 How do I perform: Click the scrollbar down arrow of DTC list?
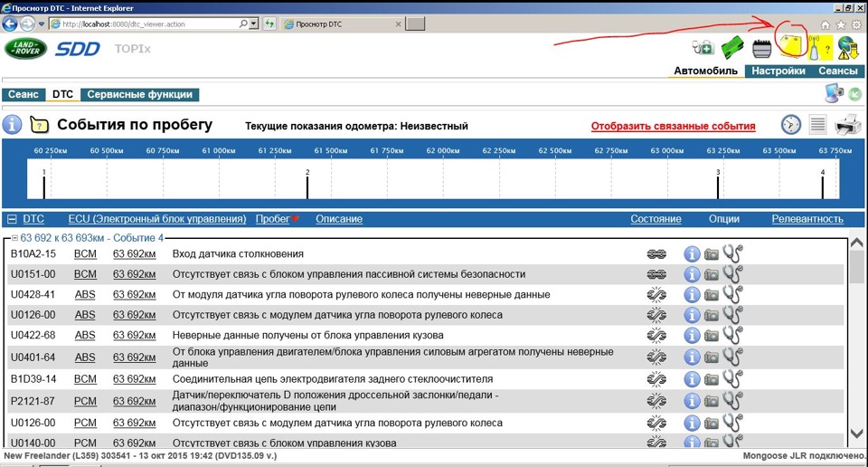(x=856, y=434)
